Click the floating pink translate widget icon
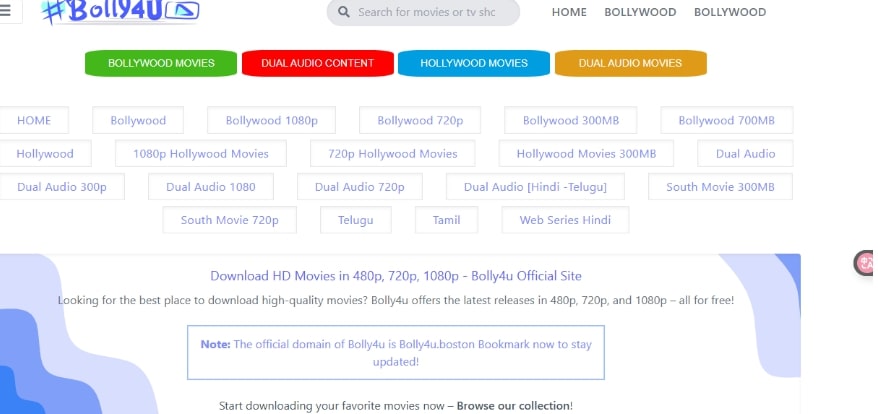The width and height of the screenshot is (878, 414). click(x=866, y=263)
